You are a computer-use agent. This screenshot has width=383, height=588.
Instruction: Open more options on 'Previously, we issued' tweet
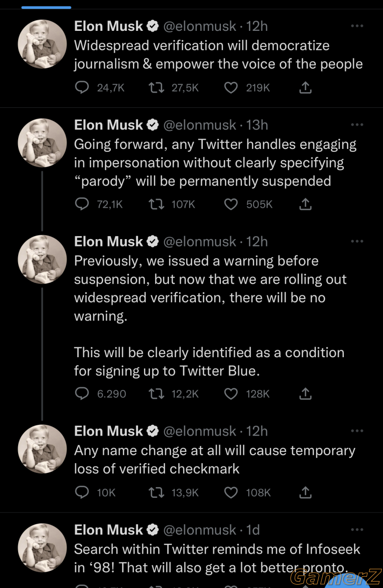(358, 241)
